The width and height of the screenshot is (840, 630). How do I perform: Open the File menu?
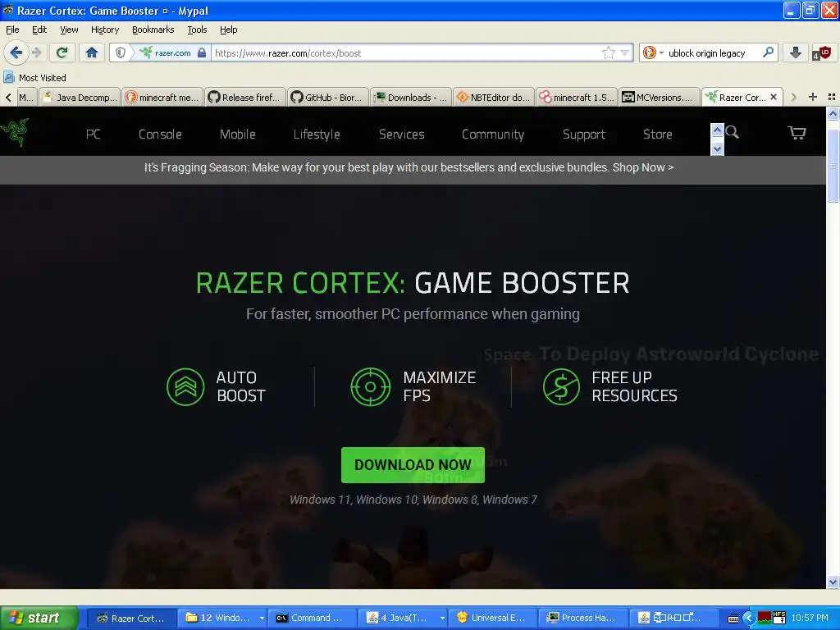click(x=12, y=30)
